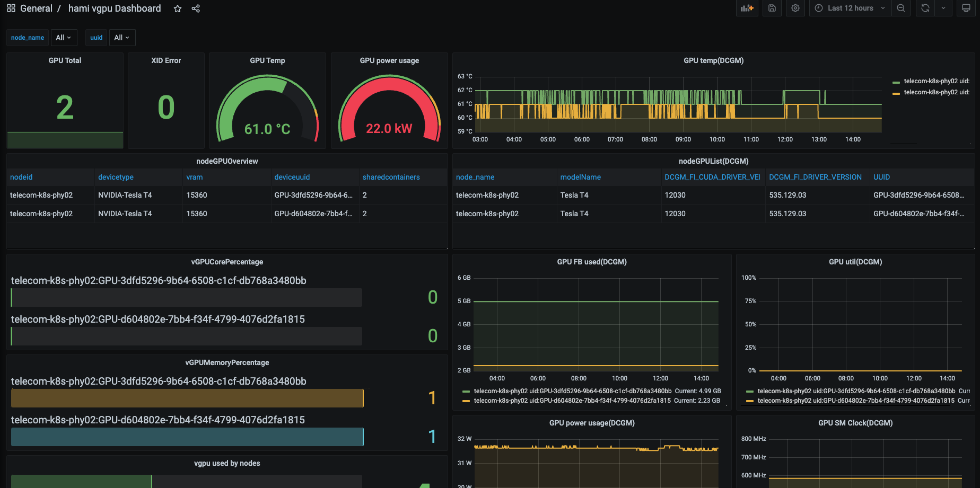Toggle the green GPU temp legend series

point(936,81)
